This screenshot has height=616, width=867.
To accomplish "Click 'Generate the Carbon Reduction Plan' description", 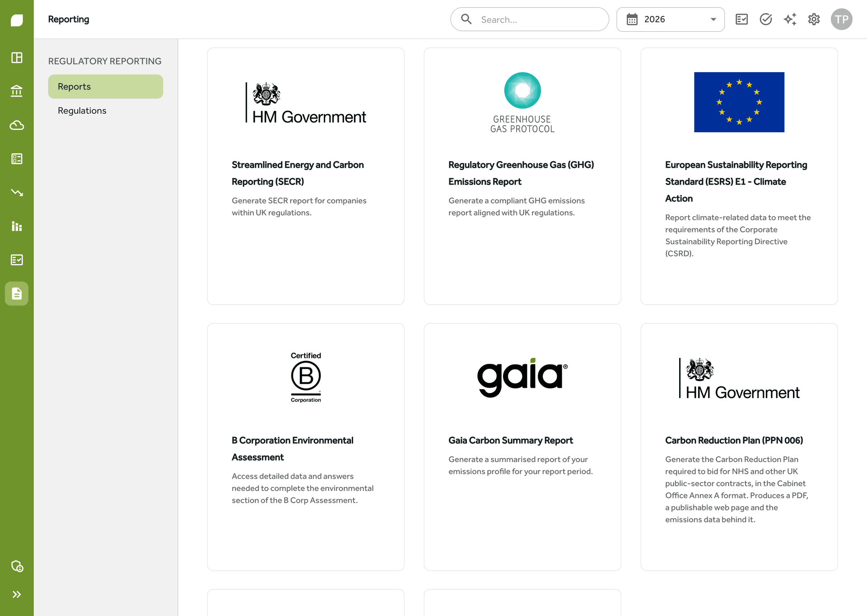I will 736,489.
